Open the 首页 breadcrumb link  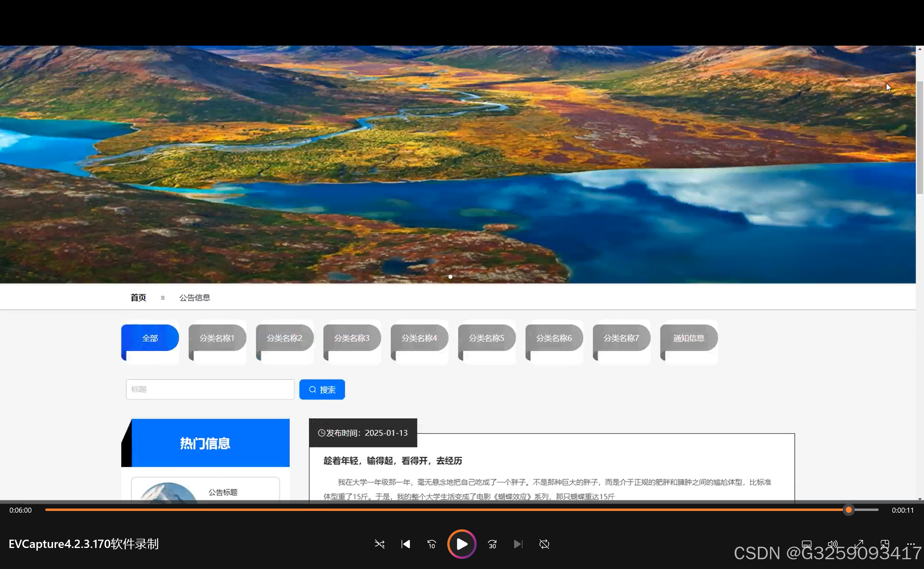138,298
